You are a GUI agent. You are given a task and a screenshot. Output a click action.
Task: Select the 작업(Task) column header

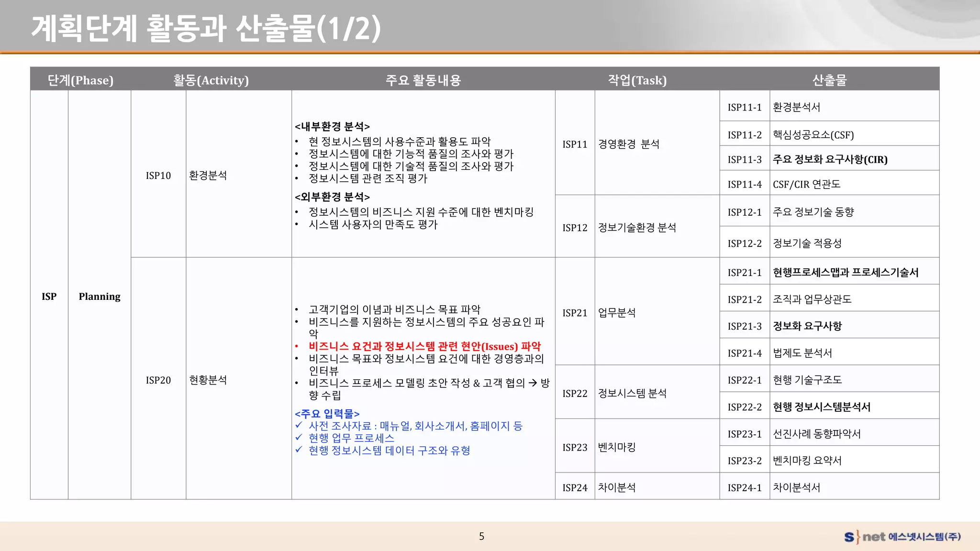(637, 80)
